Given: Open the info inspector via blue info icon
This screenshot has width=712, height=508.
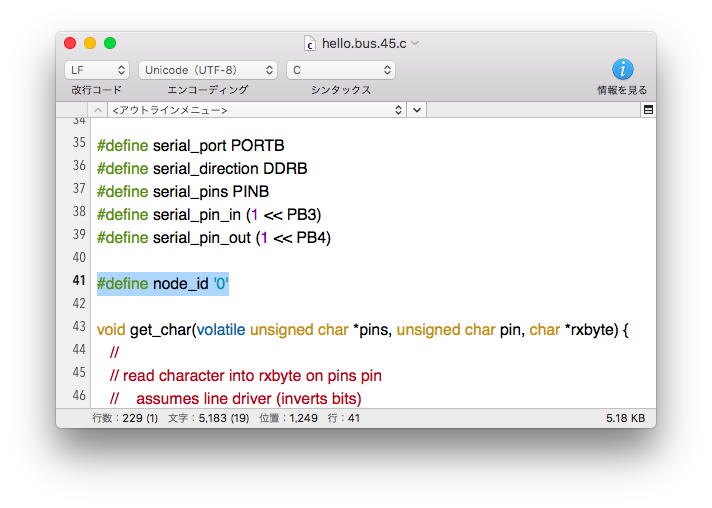Looking at the screenshot, I should click(623, 69).
